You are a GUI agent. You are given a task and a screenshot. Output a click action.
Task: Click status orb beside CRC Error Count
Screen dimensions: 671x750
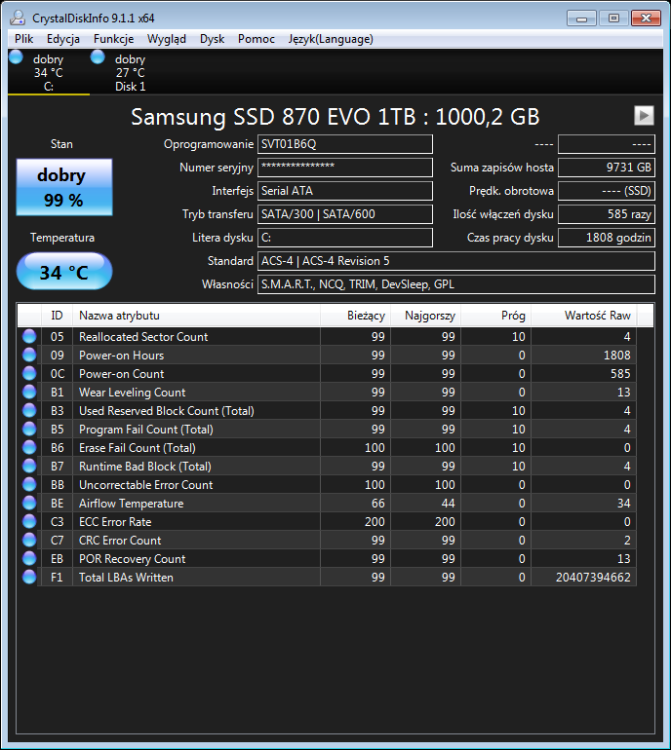coord(29,540)
